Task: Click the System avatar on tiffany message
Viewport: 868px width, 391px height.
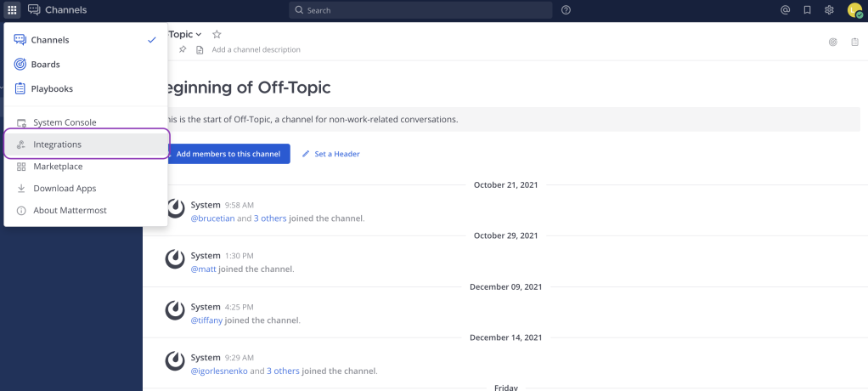Action: point(175,310)
